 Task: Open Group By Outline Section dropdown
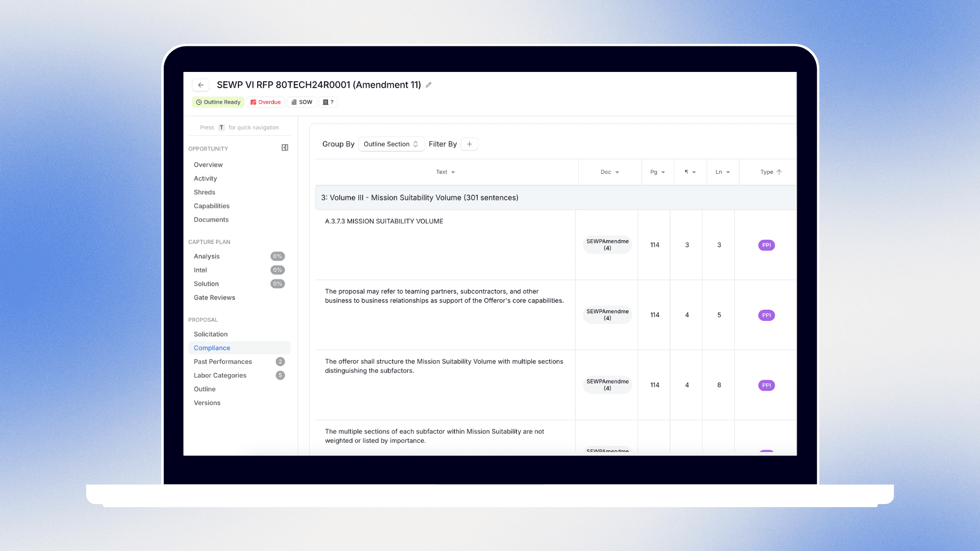(391, 144)
